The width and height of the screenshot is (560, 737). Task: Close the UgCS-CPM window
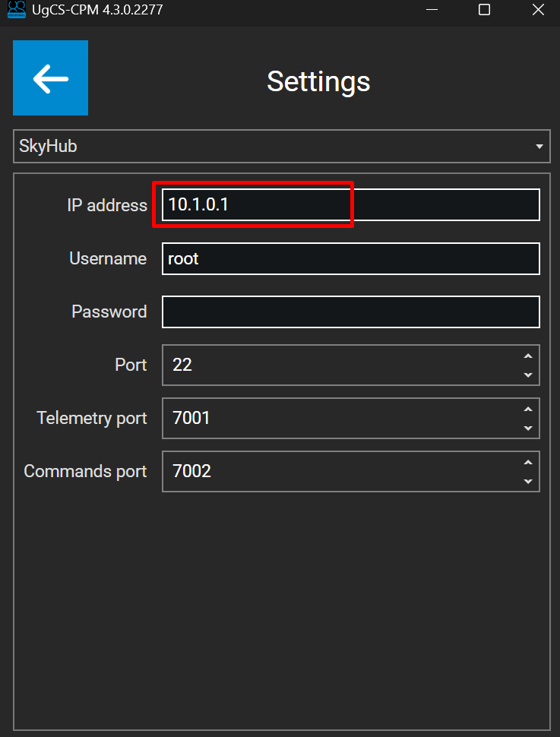tap(538, 10)
